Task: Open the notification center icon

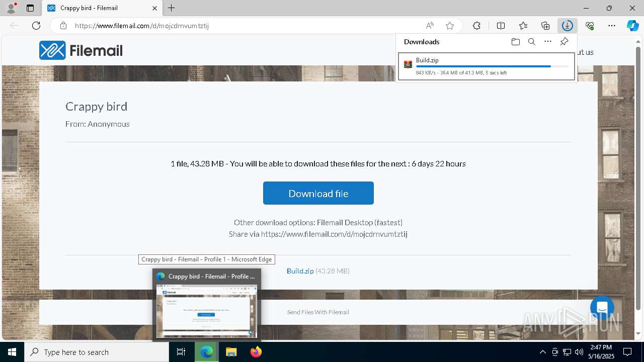Action: pos(627,352)
